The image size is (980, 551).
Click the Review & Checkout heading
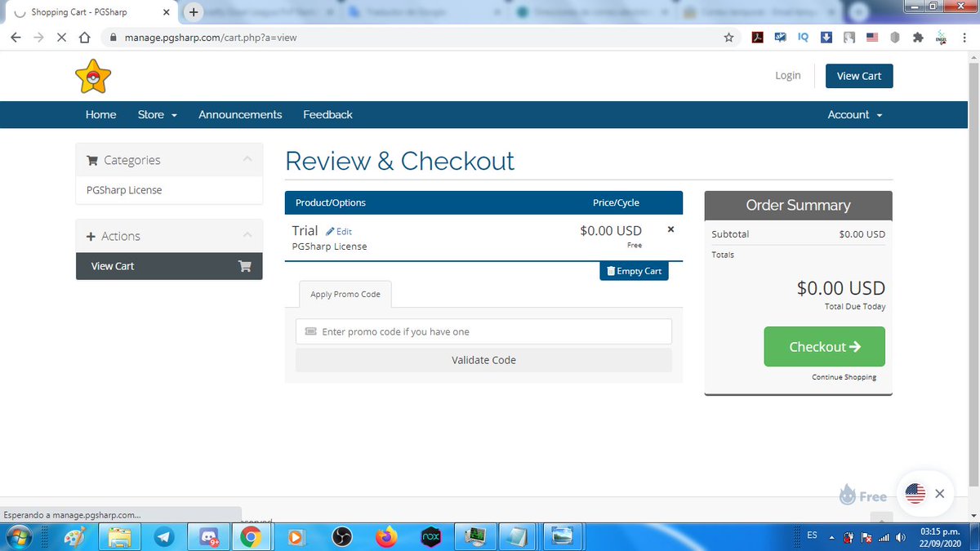click(400, 161)
